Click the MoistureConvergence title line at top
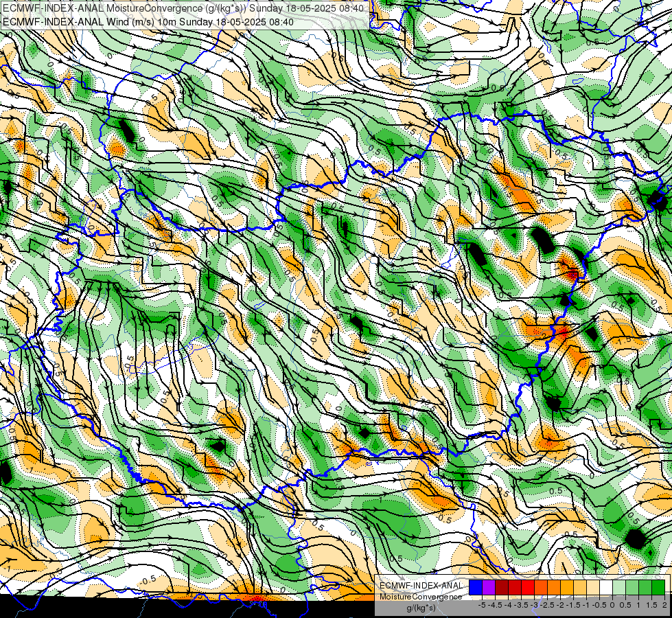The width and height of the screenshot is (672, 618). (x=183, y=8)
